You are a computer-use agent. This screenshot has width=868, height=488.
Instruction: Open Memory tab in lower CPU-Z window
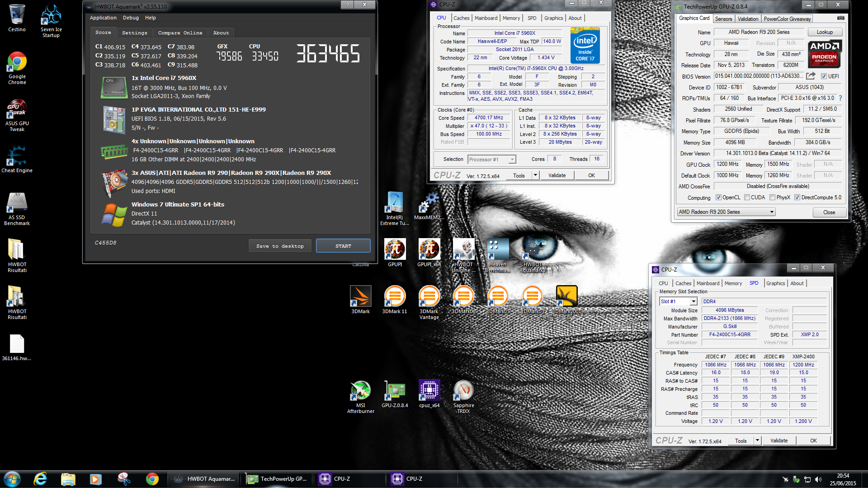coord(733,283)
